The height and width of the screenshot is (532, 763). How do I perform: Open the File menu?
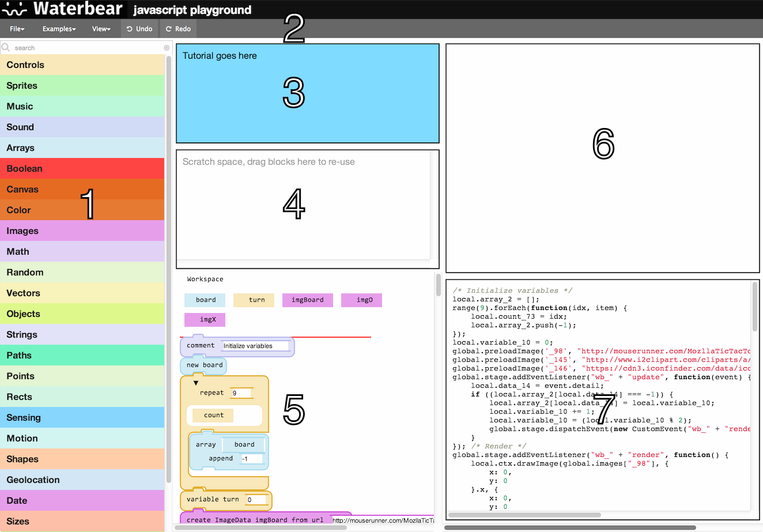tap(17, 29)
